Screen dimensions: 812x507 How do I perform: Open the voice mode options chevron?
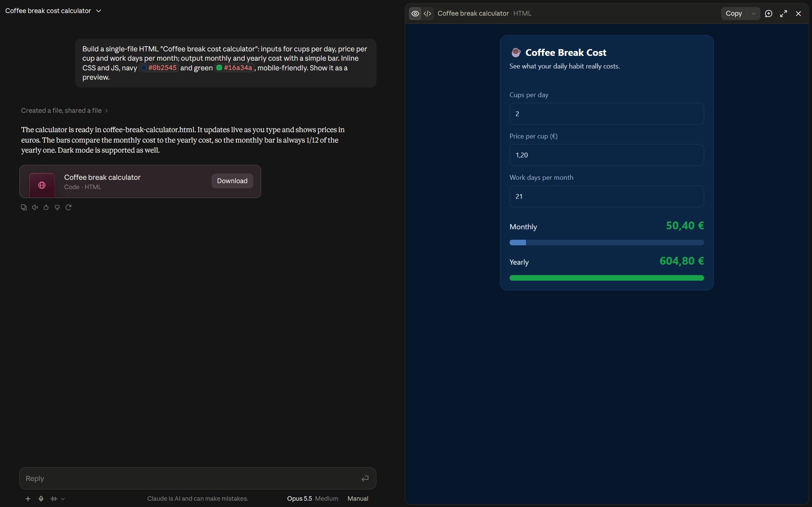pos(63,499)
